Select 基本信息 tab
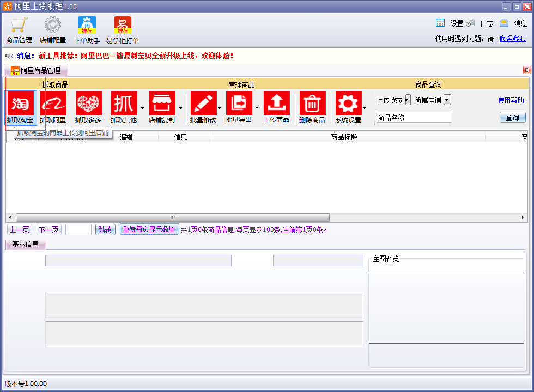 click(26, 244)
